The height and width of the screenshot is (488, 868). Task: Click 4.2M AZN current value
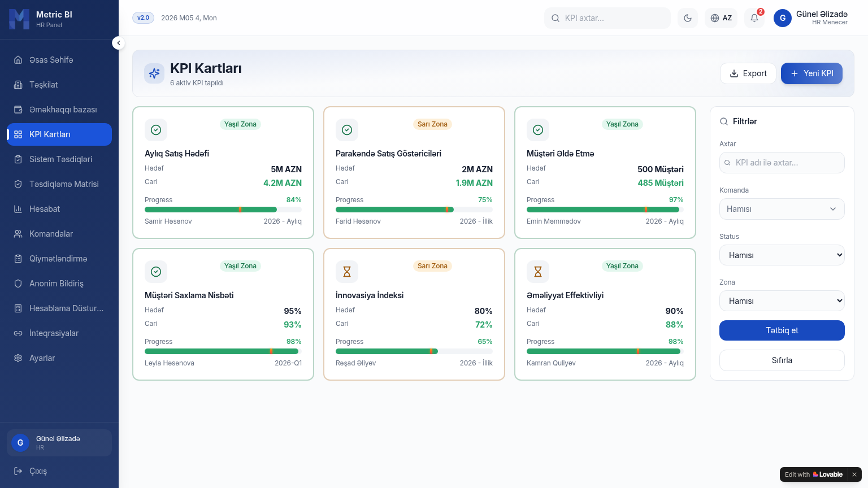coord(283,183)
